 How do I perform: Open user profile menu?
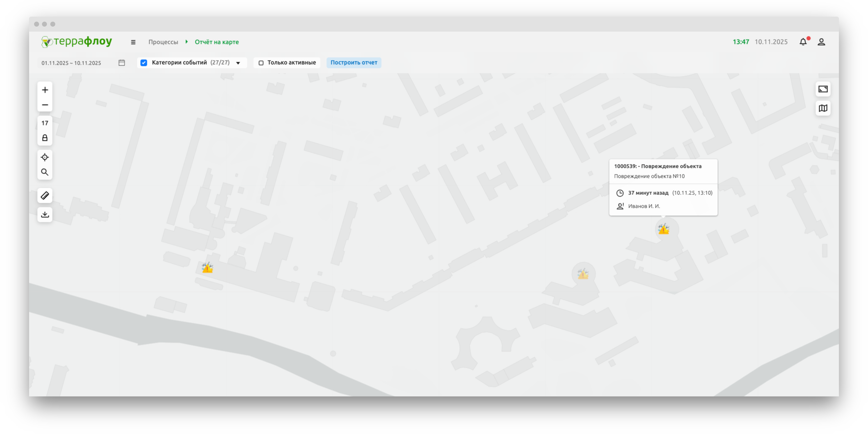(x=821, y=42)
